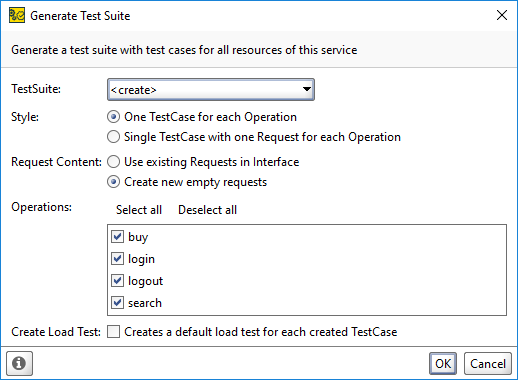The height and width of the screenshot is (380, 518).
Task: Uncheck the logout operation
Action: (x=117, y=281)
